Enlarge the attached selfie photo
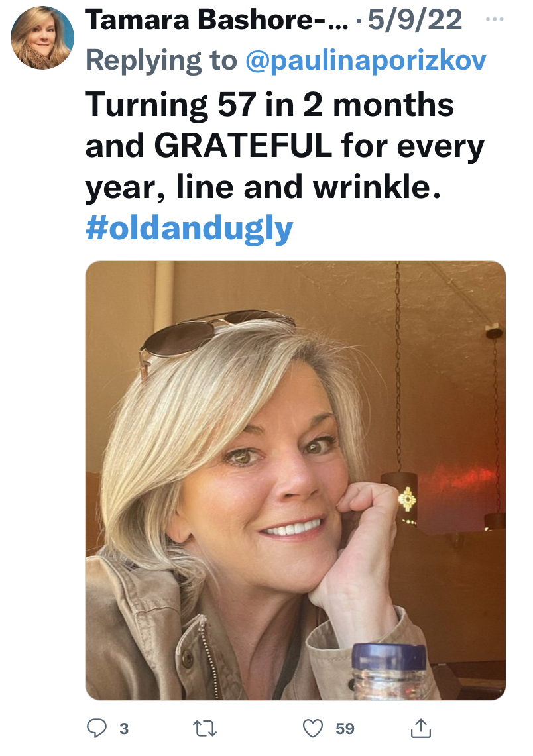The height and width of the screenshot is (756, 533). coord(295,480)
